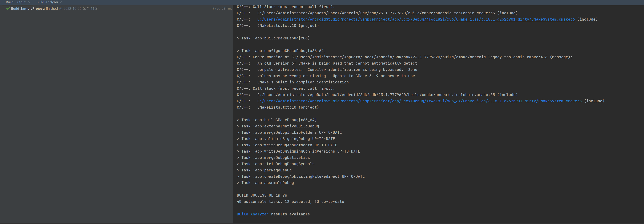644x224 pixels.
Task: Switch to the Build Output tab
Action: pos(15,2)
